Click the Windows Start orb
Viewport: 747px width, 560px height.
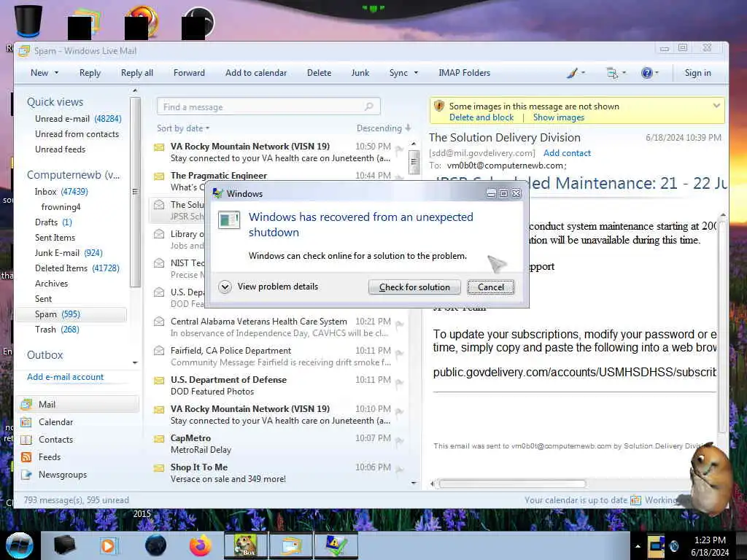20,545
